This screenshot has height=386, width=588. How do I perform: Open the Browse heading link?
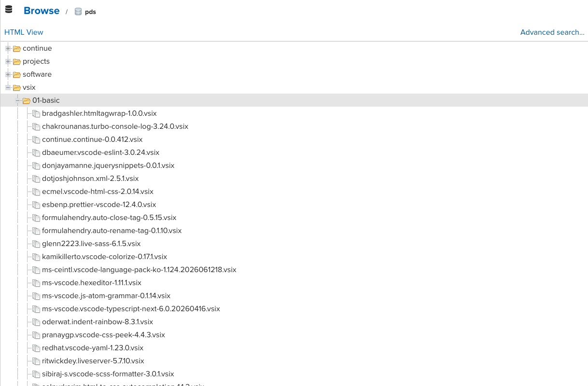42,11
